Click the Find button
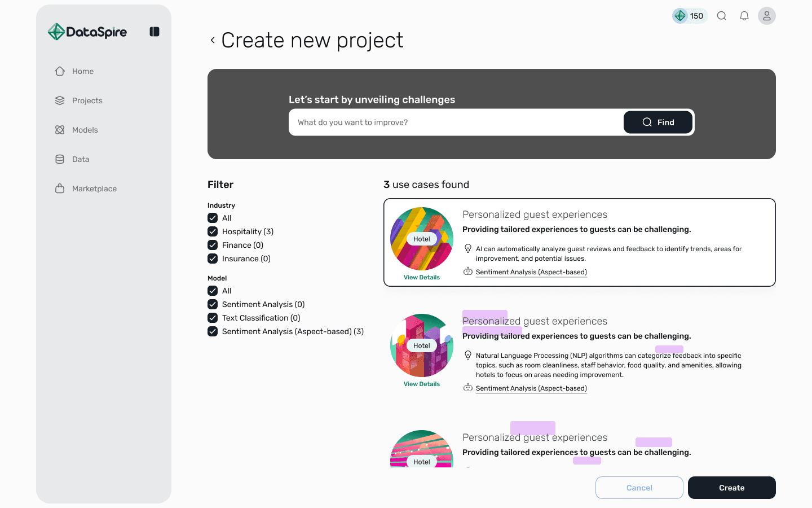Screen dimensions: 812x508 coord(658,122)
